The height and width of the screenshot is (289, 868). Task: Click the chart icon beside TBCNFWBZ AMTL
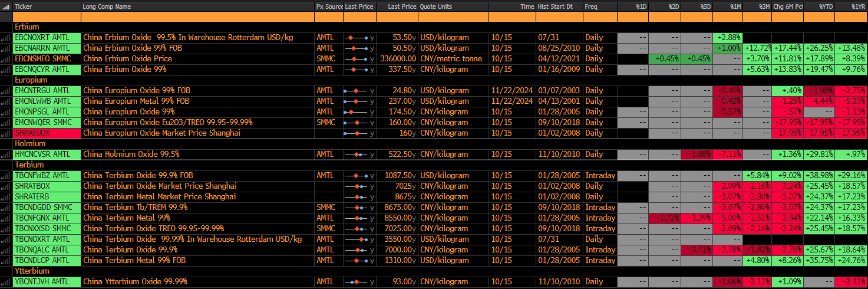tap(6, 176)
